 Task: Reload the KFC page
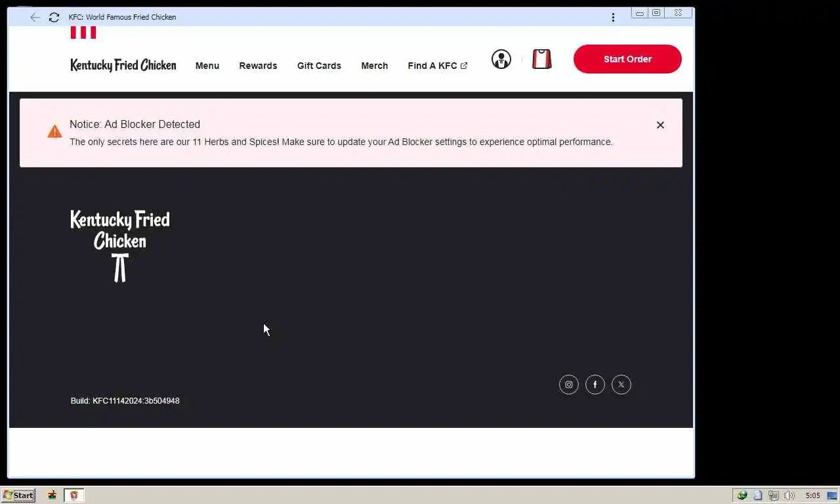54,17
